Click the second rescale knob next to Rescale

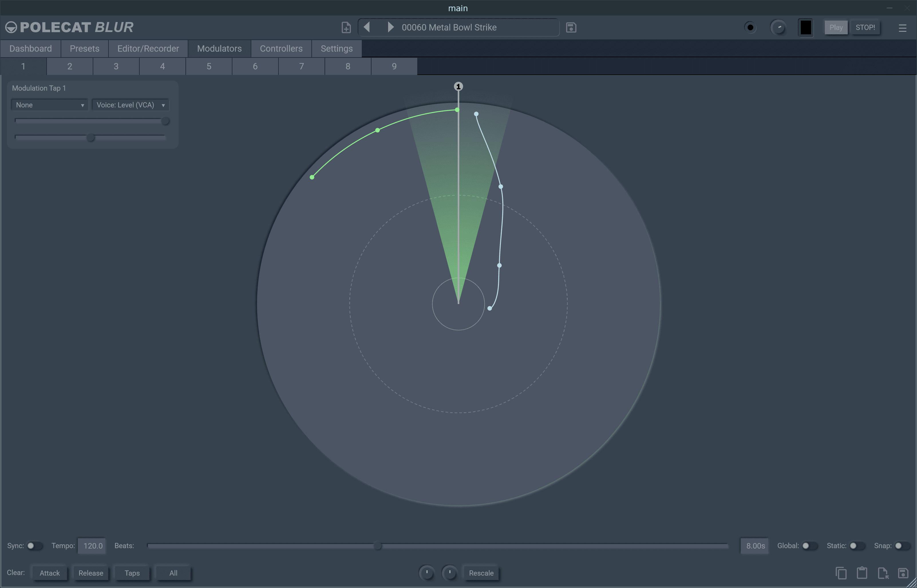pos(450,573)
